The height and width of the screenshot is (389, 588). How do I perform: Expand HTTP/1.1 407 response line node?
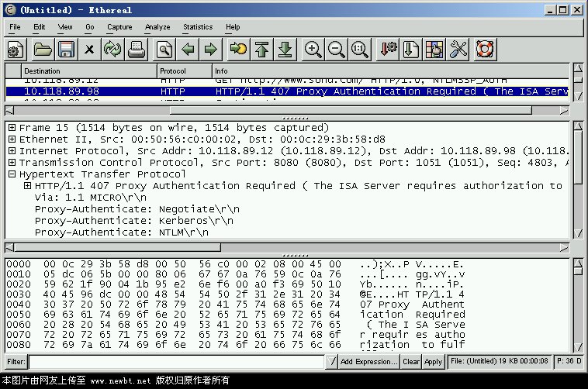(x=27, y=185)
